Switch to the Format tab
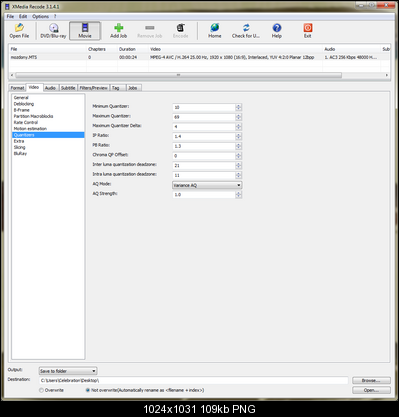399x417 pixels. coord(17,88)
